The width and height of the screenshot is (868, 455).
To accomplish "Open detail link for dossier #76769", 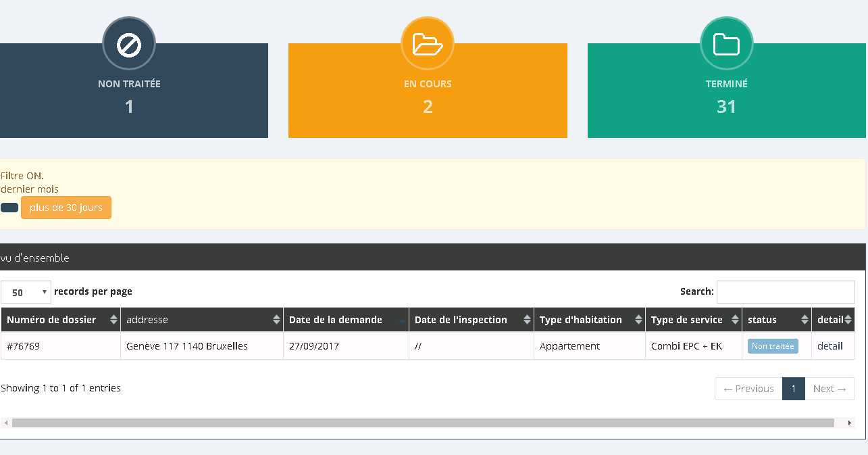I will (829, 346).
